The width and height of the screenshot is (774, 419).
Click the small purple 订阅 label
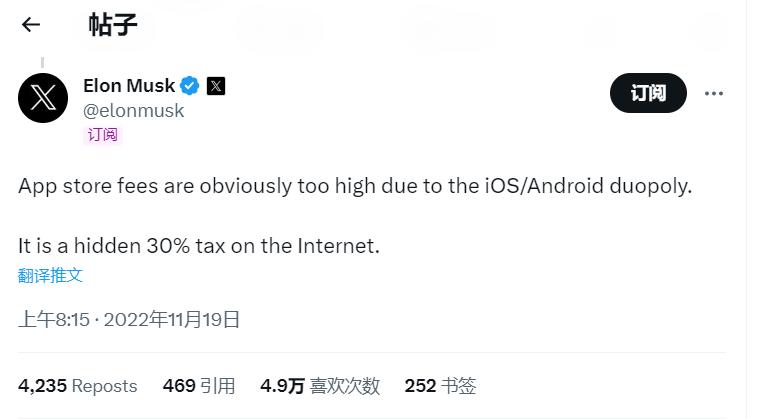click(102, 134)
